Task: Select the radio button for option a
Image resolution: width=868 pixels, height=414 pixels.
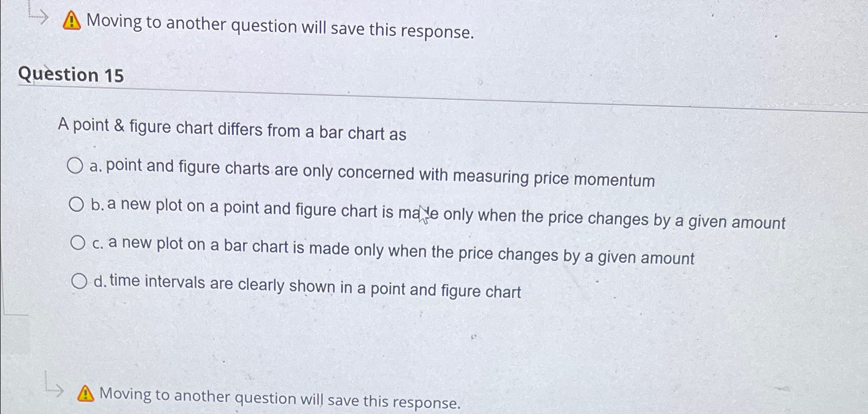Action: point(77,165)
